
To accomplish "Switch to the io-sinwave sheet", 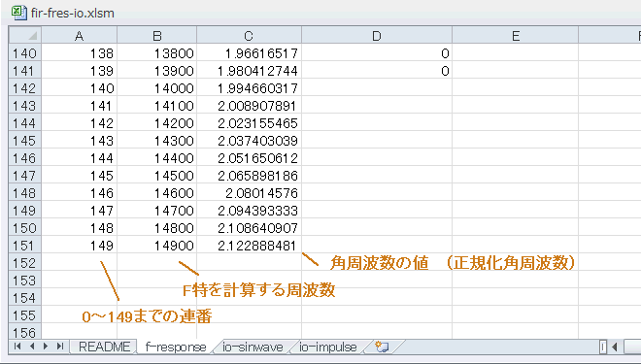I will pos(253,347).
